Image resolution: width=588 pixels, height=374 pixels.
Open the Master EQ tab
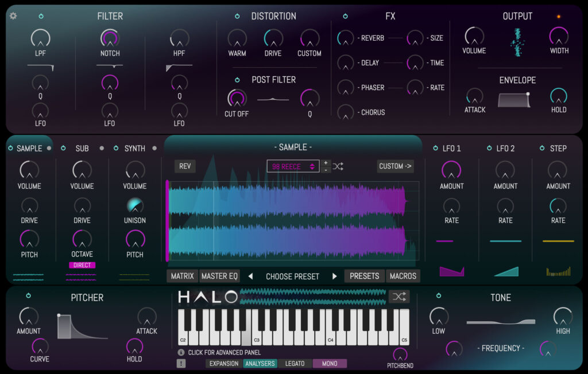point(219,276)
